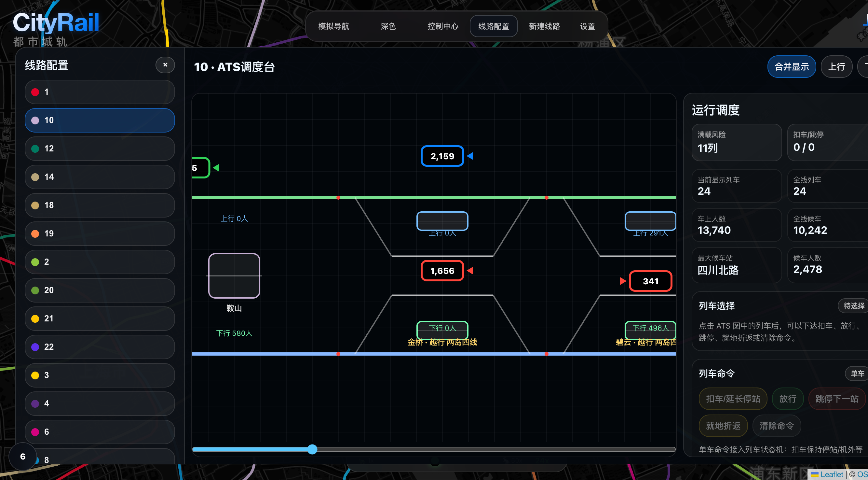Select line 19 in the line list
Viewport: 868px width, 480px height.
click(100, 233)
